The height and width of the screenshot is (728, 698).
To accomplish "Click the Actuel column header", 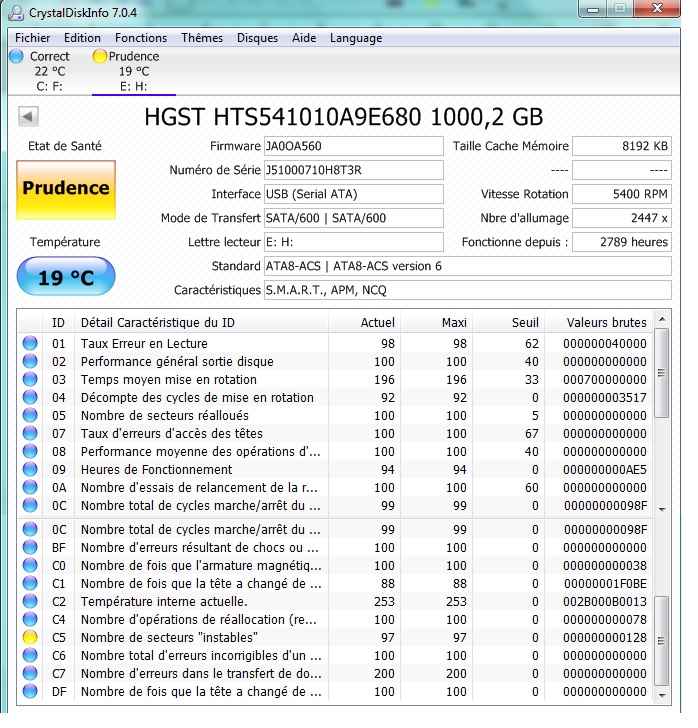I will click(365, 323).
